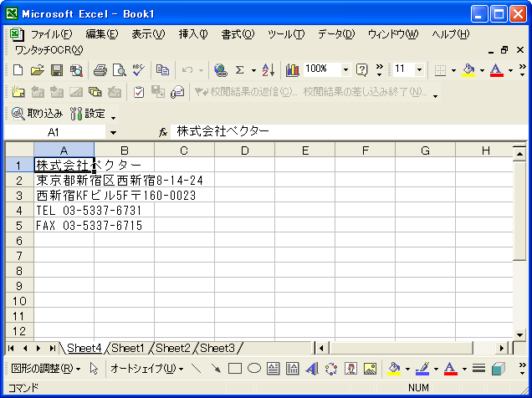532x398 pixels.
Task: Open the ファイル menu
Action: point(52,34)
